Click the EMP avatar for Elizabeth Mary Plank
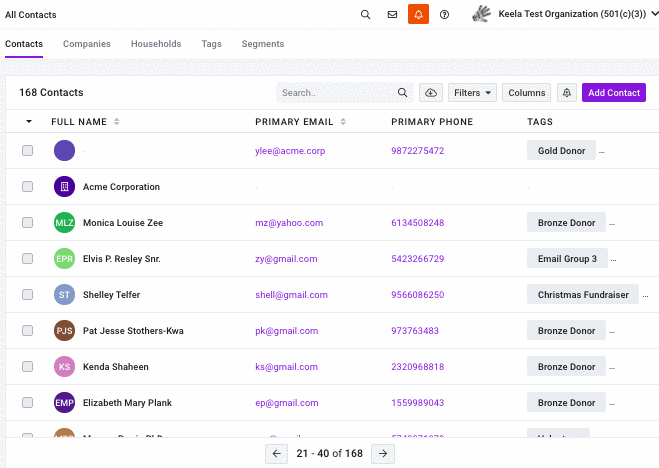This screenshot has width=659, height=468. point(64,402)
